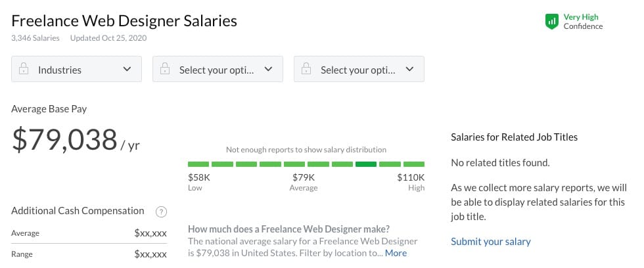The height and width of the screenshot is (268, 644).
Task: Click the dark green salary bar segment
Action: (365, 164)
